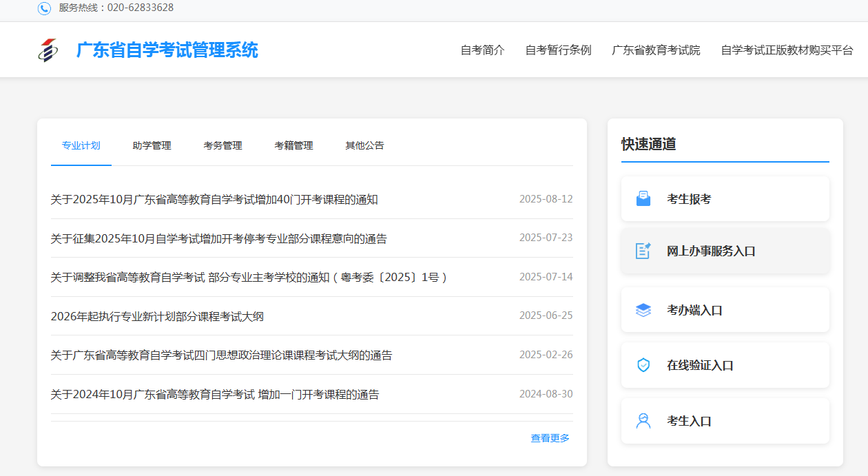Screen dimensions: 868x476
Task: Click the 广东省自学考试管理系统 logo emblem
Action: click(48, 49)
